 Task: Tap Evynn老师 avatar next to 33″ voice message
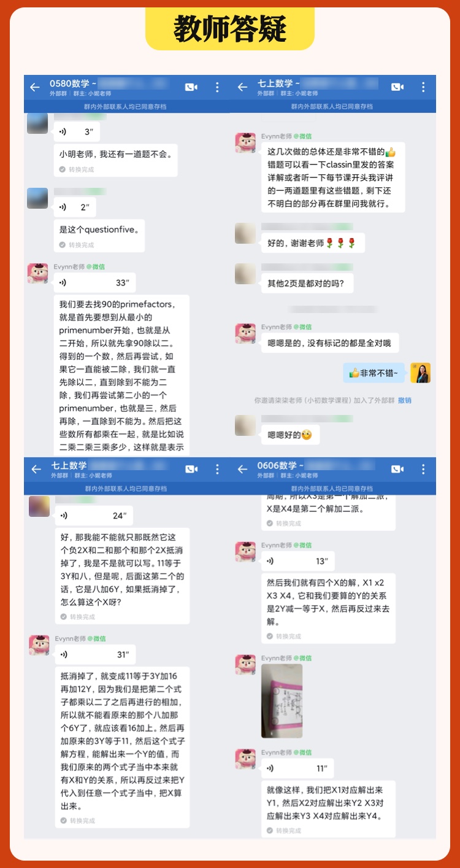[37, 274]
